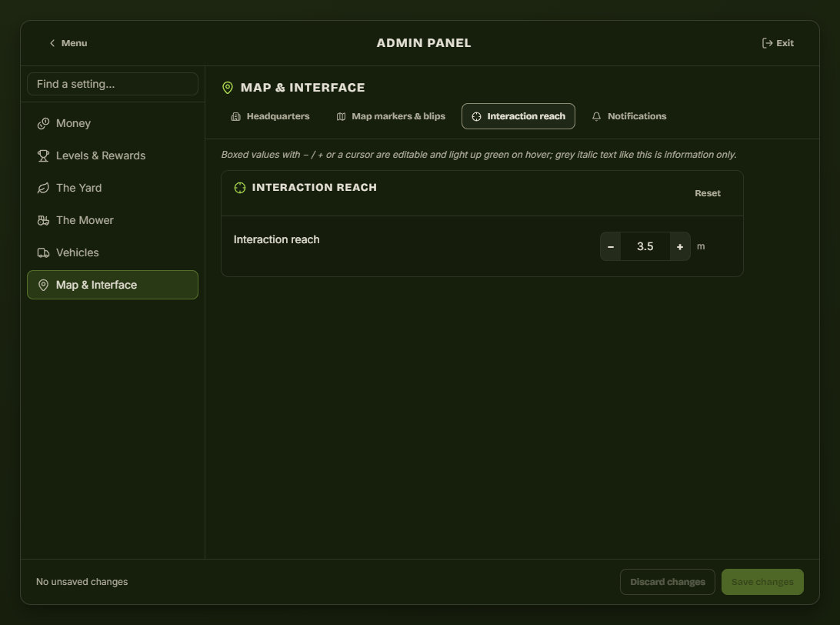Screen dimensions: 840x625
Task: Select the Interaction reach tab
Action: (518, 116)
